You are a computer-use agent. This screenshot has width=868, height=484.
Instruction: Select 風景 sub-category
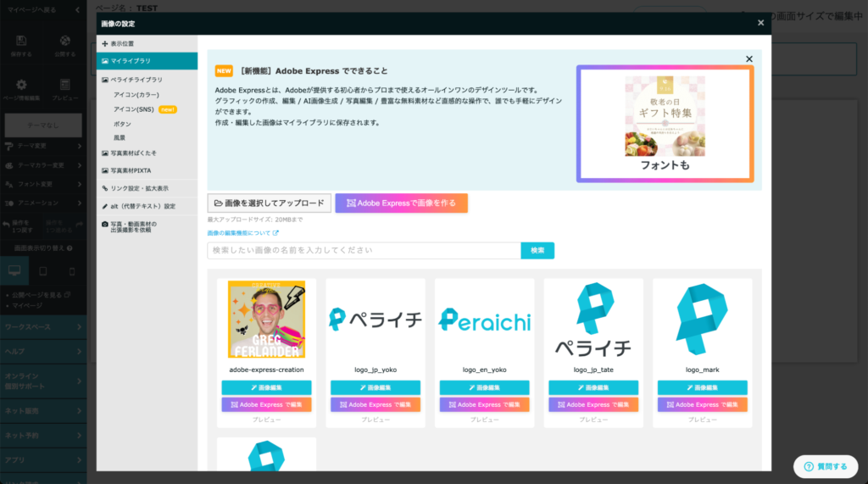(x=121, y=137)
